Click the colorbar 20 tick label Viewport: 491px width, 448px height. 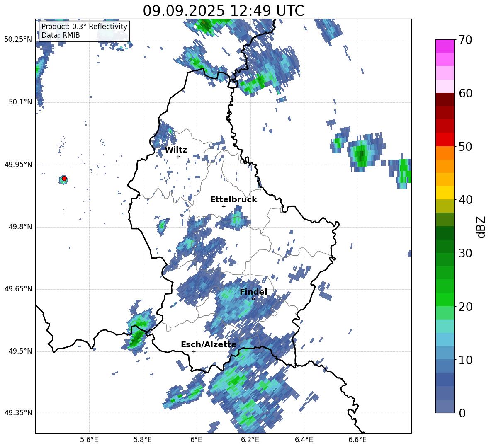tap(465, 307)
